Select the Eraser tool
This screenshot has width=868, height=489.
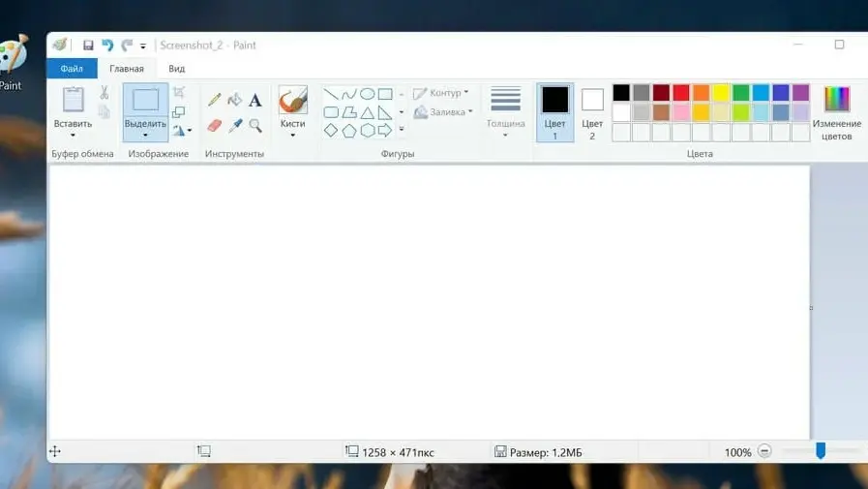tap(215, 126)
